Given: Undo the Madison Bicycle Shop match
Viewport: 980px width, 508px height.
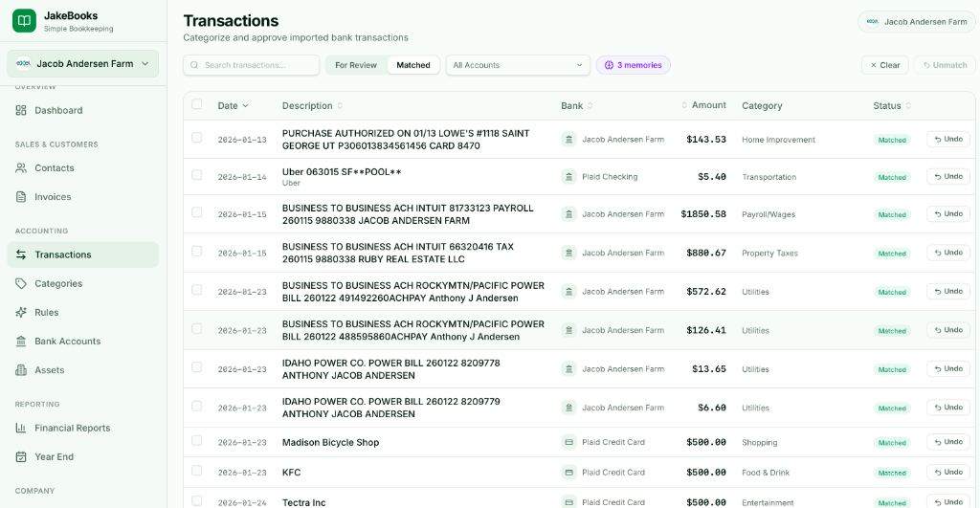Looking at the screenshot, I should click(948, 441).
